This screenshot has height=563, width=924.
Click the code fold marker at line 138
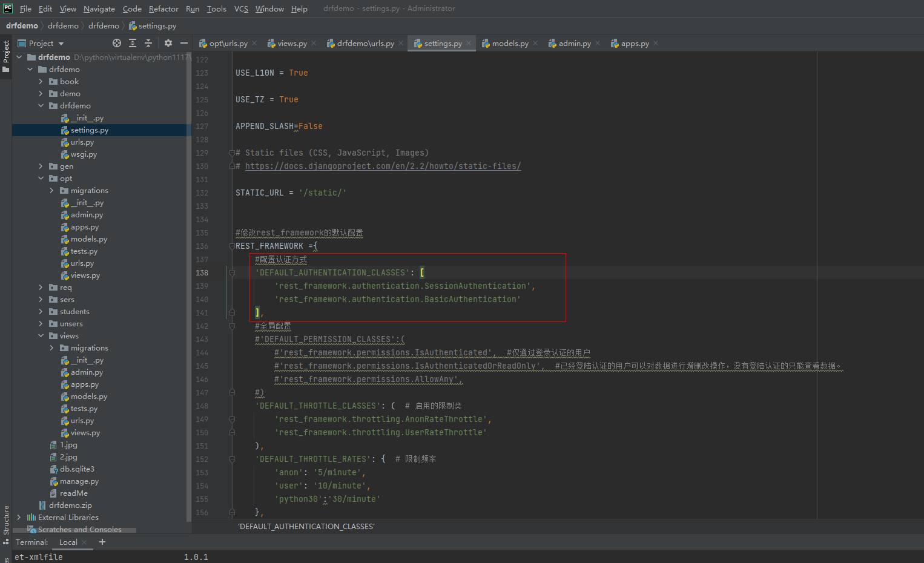click(x=232, y=273)
